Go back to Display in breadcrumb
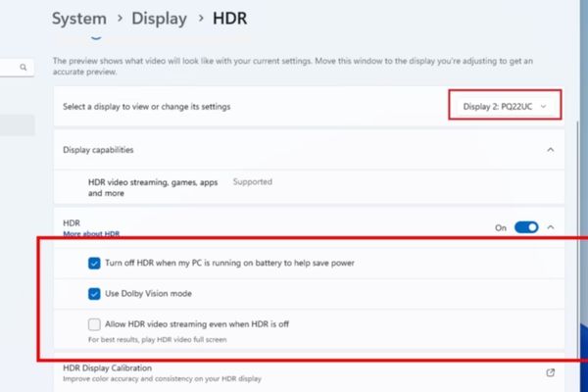The width and height of the screenshot is (588, 392). pos(159,19)
